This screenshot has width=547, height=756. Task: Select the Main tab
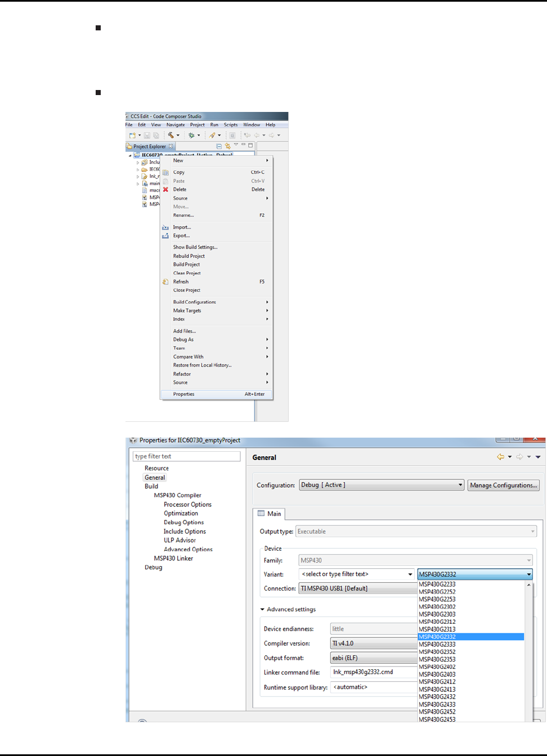269,514
